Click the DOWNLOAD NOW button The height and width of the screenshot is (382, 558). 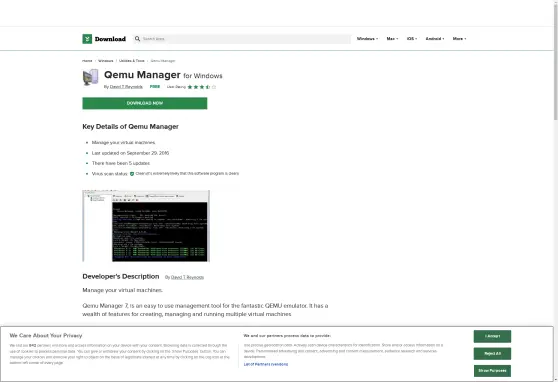tap(145, 103)
